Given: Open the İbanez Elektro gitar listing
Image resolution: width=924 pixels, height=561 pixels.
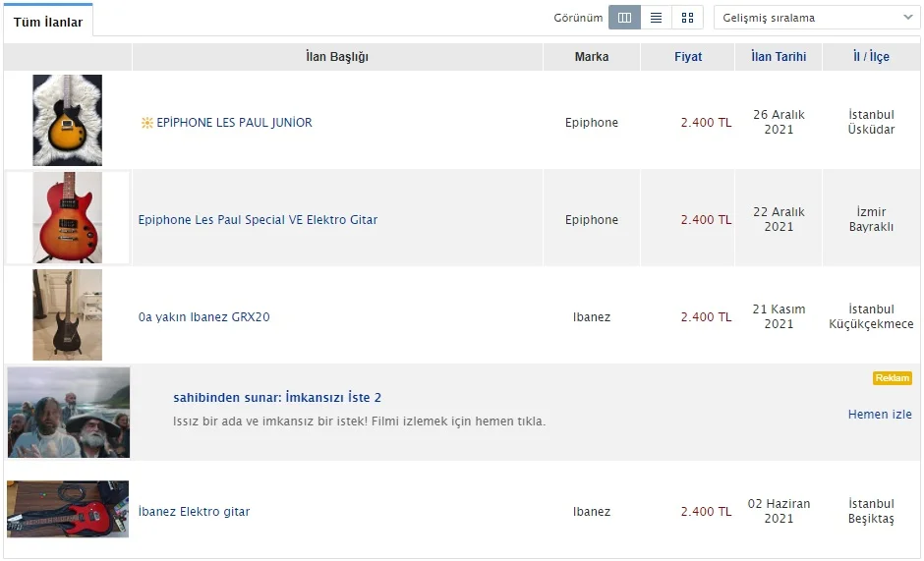Looking at the screenshot, I should coord(194,512).
